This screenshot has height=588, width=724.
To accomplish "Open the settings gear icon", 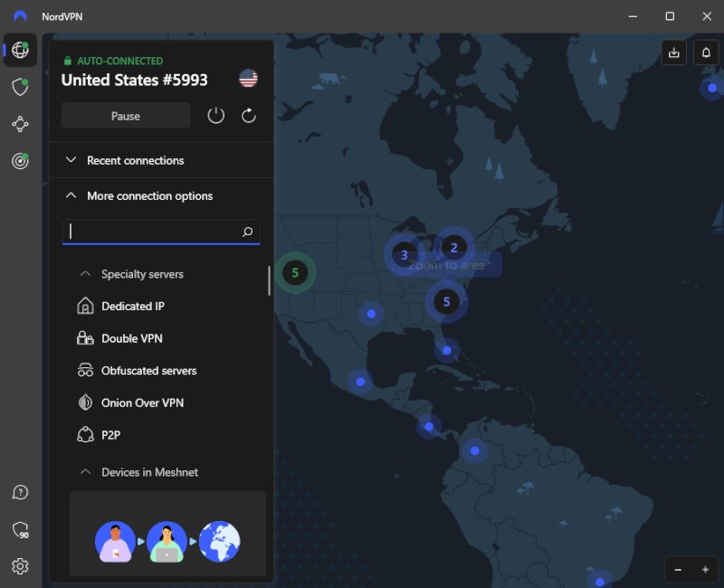I will coord(20,566).
